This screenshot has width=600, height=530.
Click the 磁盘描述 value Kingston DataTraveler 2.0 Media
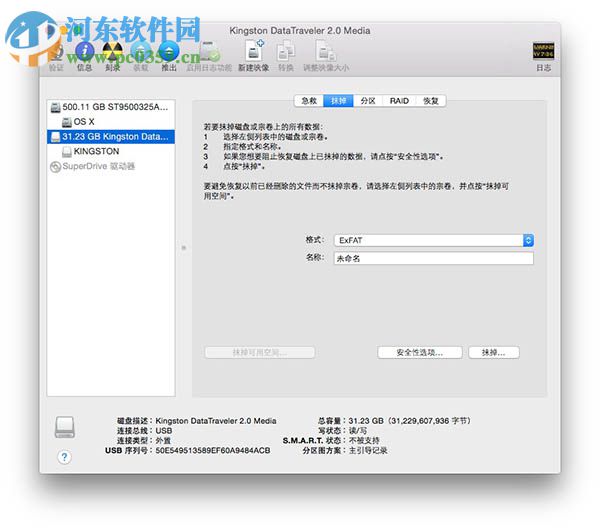point(216,421)
